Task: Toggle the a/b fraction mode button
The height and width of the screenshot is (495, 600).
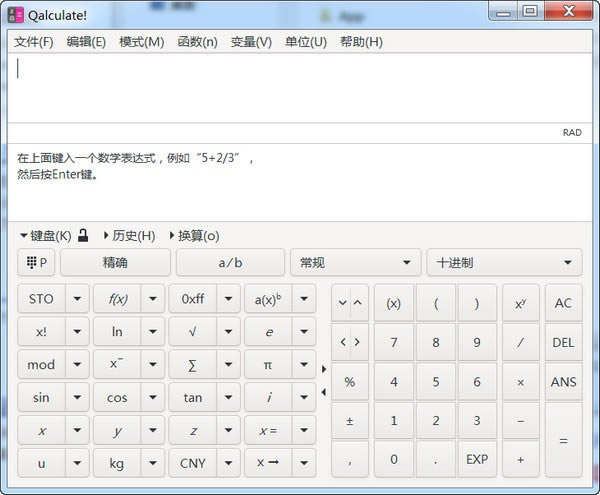Action: pos(230,262)
